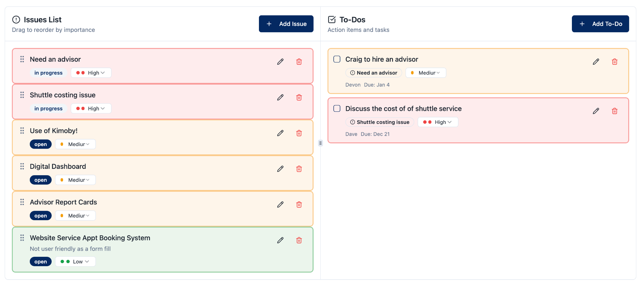
Task: Edit the Digital Dashboard issue
Action: [280, 169]
